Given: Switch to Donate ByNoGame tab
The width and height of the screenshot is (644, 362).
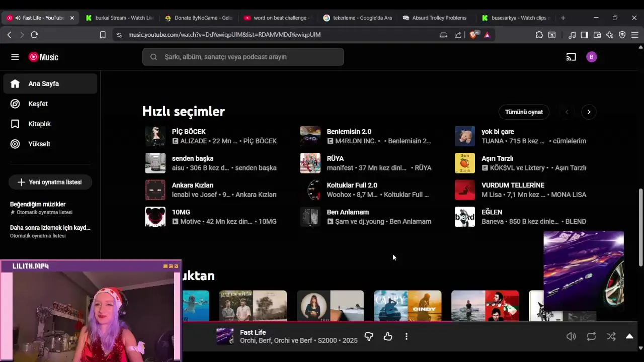Looking at the screenshot, I should 198,18.
